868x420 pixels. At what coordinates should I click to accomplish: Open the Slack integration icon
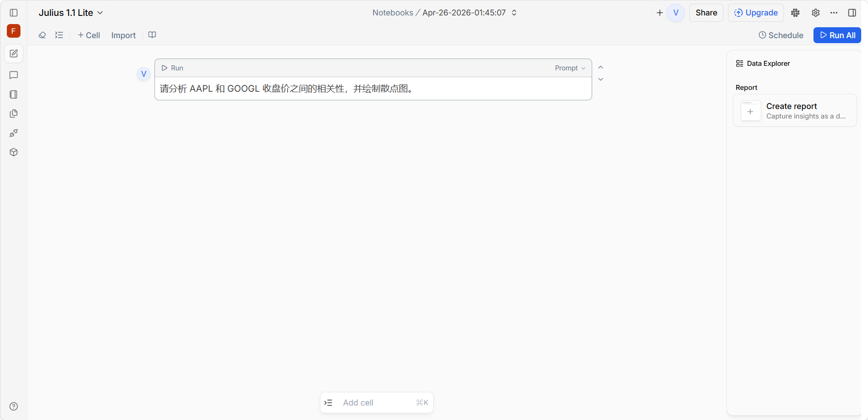[x=795, y=13]
